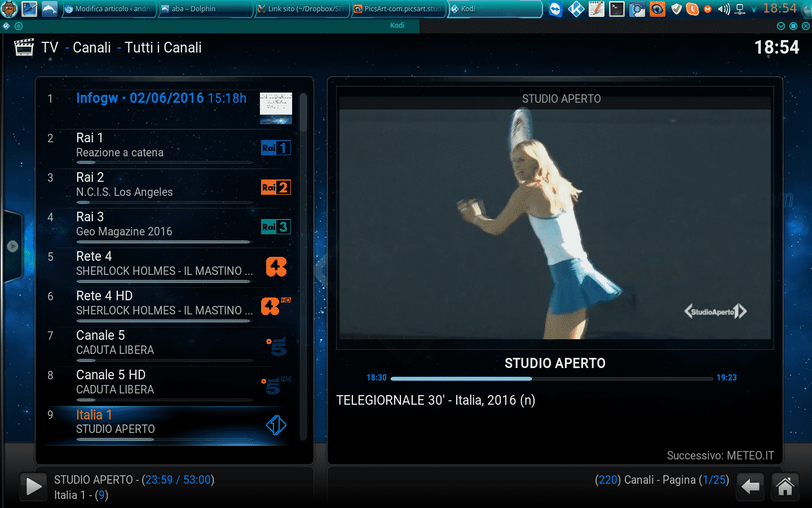Select the Infogw channel row
The height and width of the screenshot is (508, 812).
167,108
